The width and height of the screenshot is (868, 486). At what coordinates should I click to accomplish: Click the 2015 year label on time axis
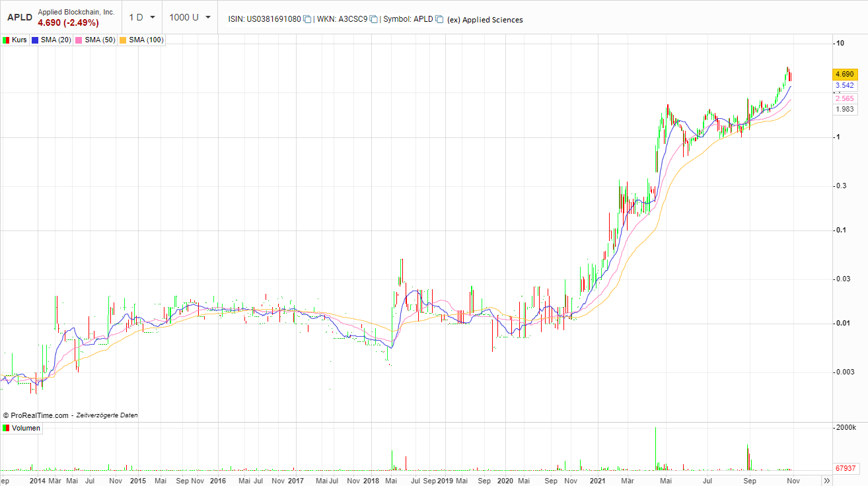pyautogui.click(x=138, y=481)
